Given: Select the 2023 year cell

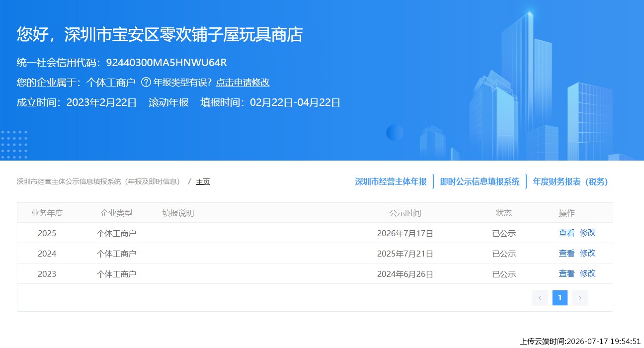Looking at the screenshot, I should coord(47,274).
